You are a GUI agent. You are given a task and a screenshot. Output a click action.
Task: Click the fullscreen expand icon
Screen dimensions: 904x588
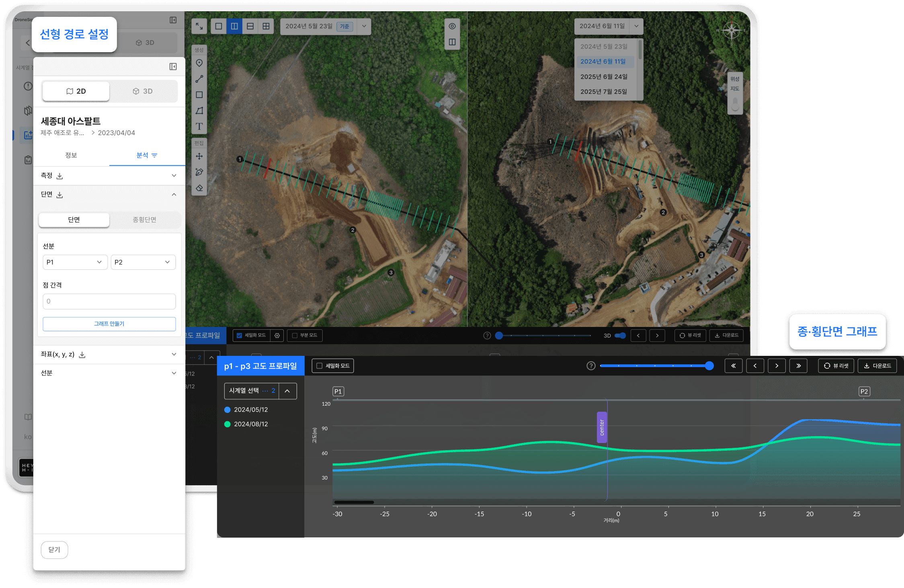199,27
